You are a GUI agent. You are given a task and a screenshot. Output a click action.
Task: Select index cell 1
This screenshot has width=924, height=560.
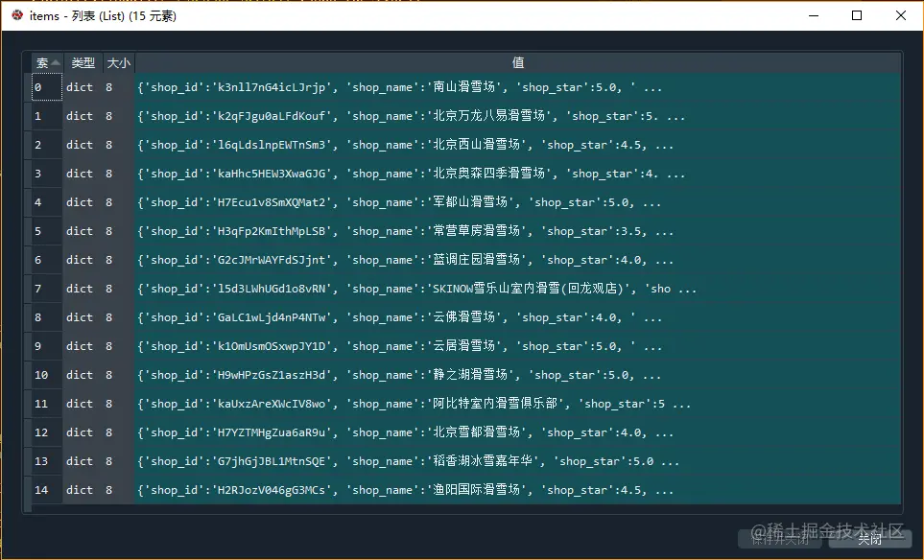[47, 116]
